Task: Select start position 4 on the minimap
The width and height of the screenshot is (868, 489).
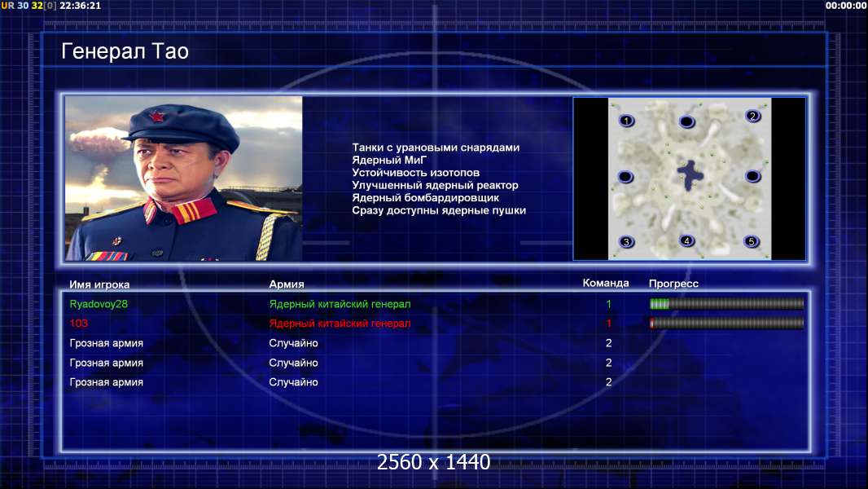Action: [686, 240]
